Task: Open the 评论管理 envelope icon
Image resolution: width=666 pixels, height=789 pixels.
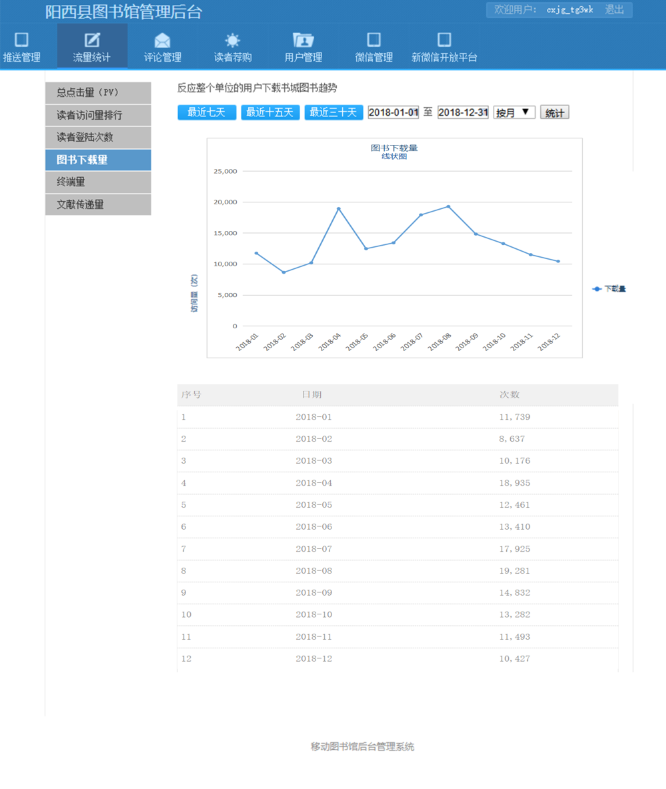Action: coord(162,40)
